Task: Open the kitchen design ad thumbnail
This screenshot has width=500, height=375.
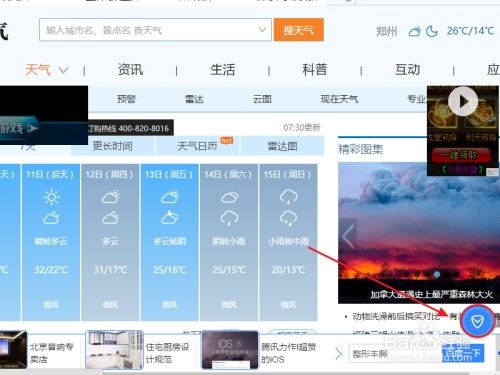Action: pos(114,349)
